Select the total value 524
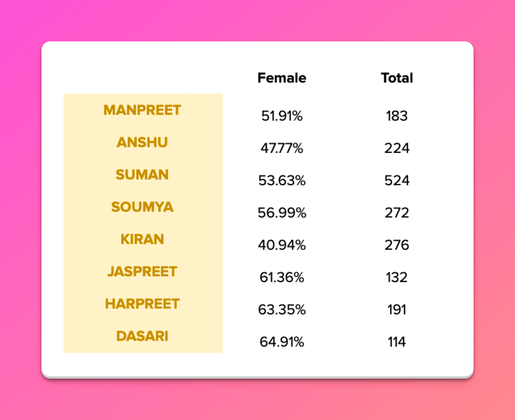The height and width of the screenshot is (420, 515). point(397,181)
